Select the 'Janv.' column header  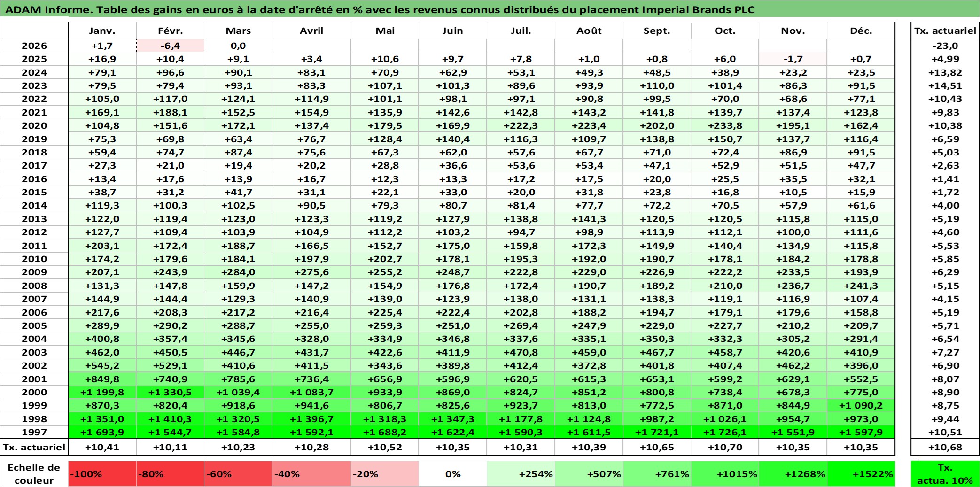click(x=102, y=31)
